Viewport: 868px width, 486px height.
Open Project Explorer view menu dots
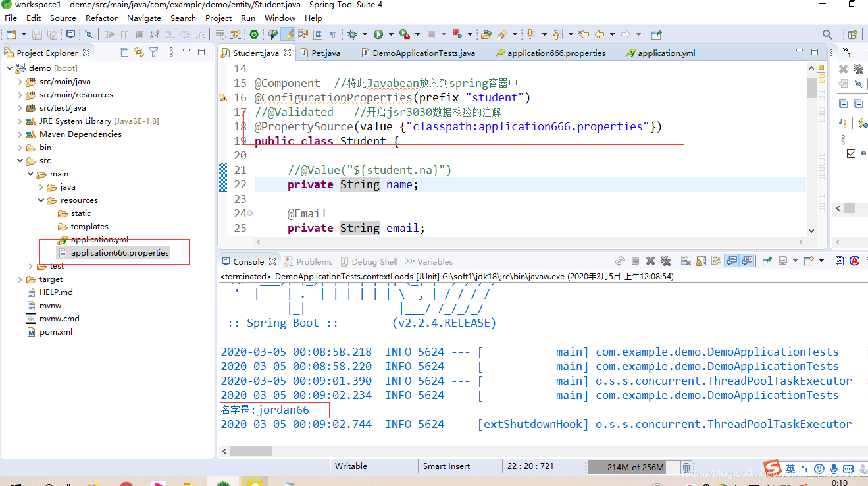point(171,53)
